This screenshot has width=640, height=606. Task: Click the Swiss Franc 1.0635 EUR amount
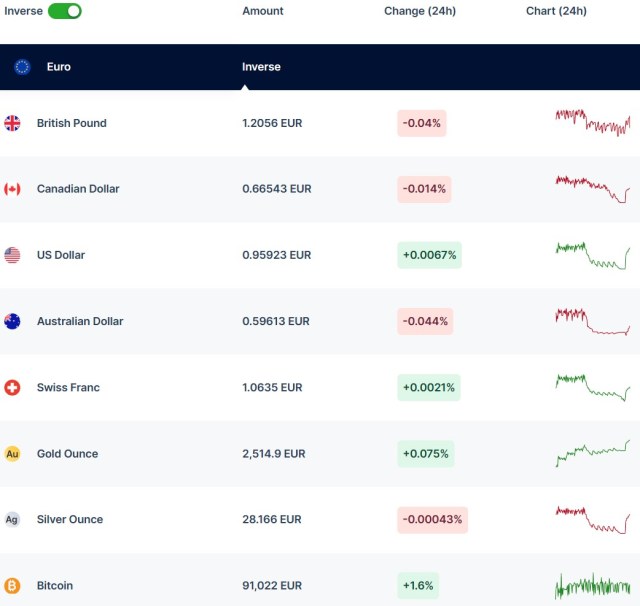click(272, 387)
